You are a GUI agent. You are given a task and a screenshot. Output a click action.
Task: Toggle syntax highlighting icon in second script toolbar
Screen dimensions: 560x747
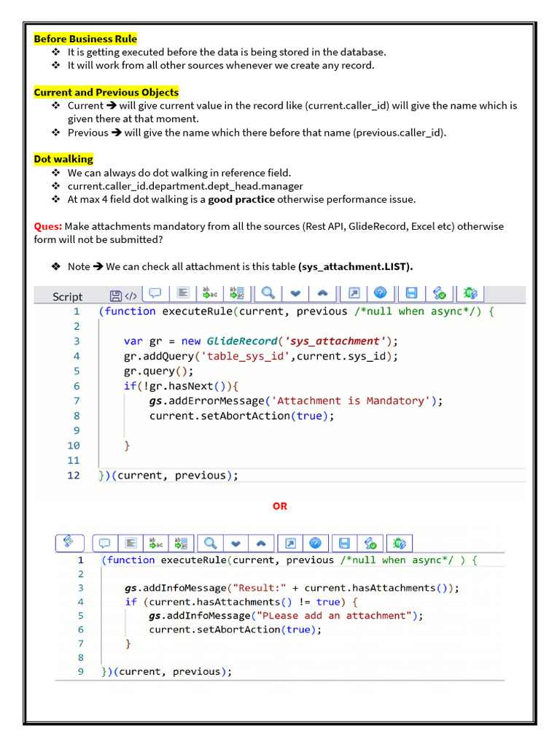click(69, 542)
